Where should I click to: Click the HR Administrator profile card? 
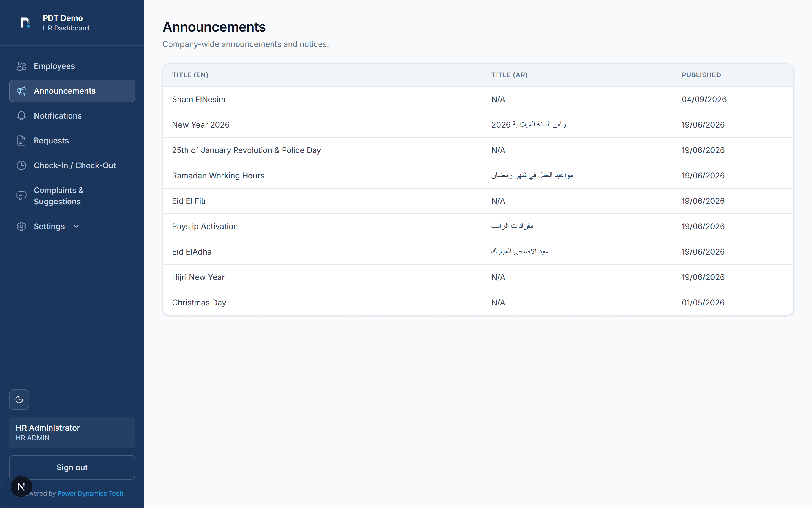click(72, 432)
